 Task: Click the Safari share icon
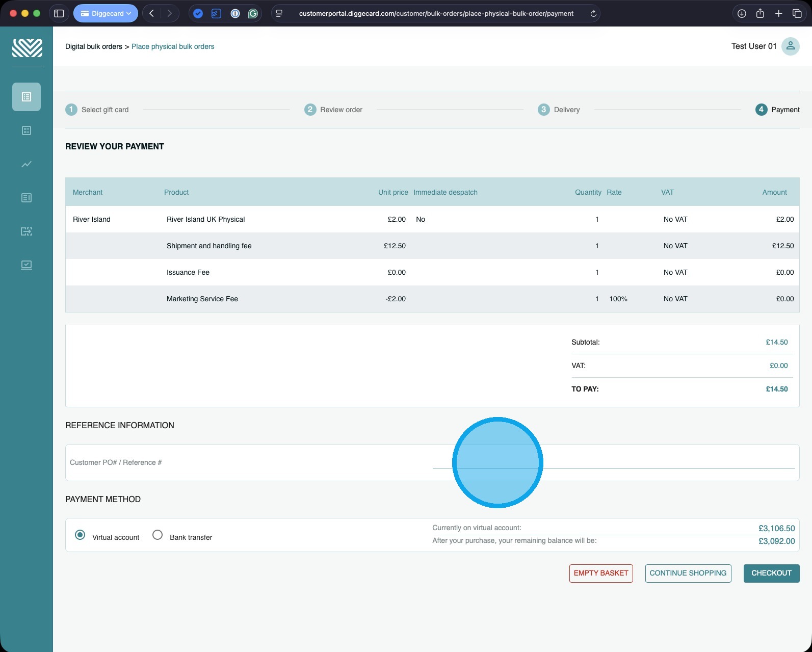[760, 14]
